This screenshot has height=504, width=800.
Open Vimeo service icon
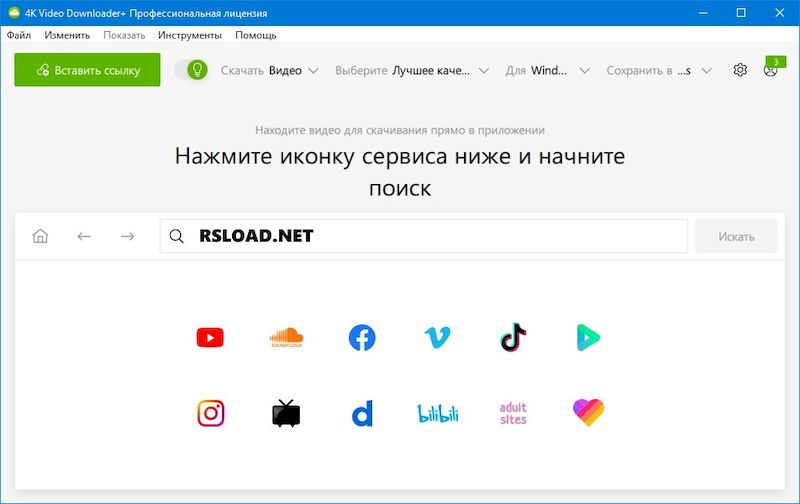(437, 338)
